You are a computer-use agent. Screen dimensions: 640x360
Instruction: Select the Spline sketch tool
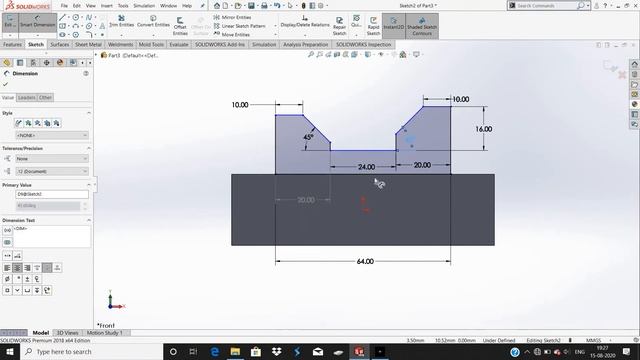pos(89,18)
